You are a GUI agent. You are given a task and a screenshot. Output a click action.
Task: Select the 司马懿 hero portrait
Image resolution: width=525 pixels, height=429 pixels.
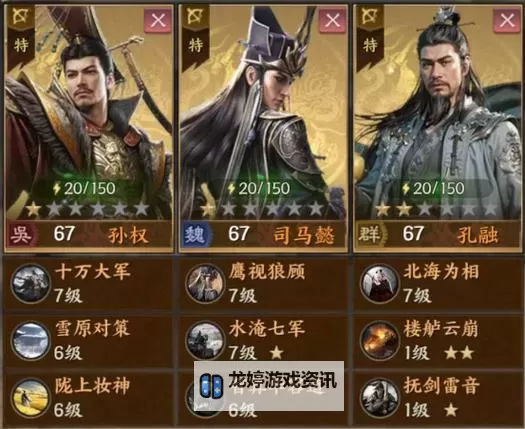coord(264,112)
